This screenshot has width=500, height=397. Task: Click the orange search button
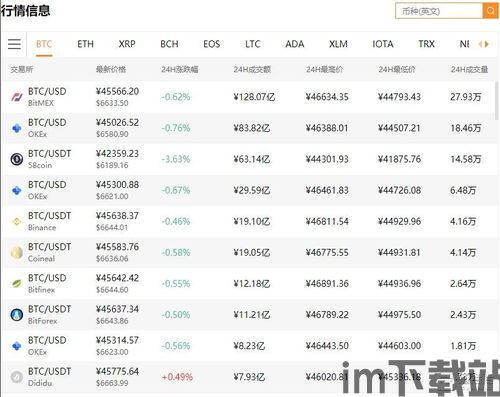pyautogui.click(x=490, y=11)
